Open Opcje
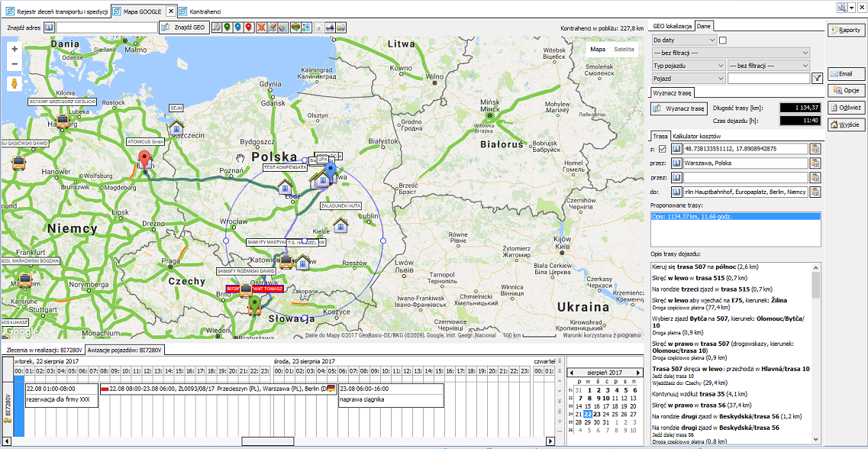 (845, 90)
